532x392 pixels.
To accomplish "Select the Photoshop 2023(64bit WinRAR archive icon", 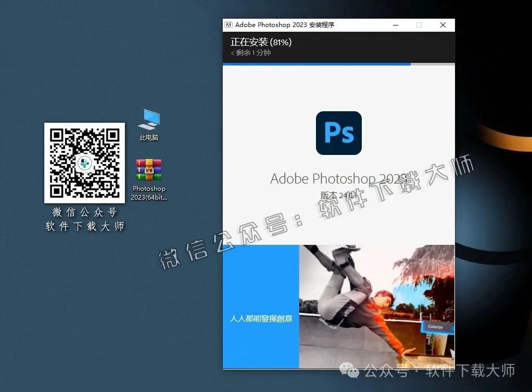I will click(148, 169).
